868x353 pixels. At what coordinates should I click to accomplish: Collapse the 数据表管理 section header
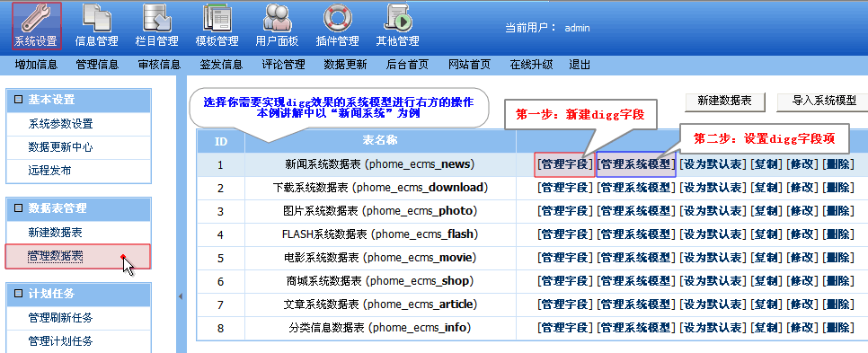(x=78, y=208)
